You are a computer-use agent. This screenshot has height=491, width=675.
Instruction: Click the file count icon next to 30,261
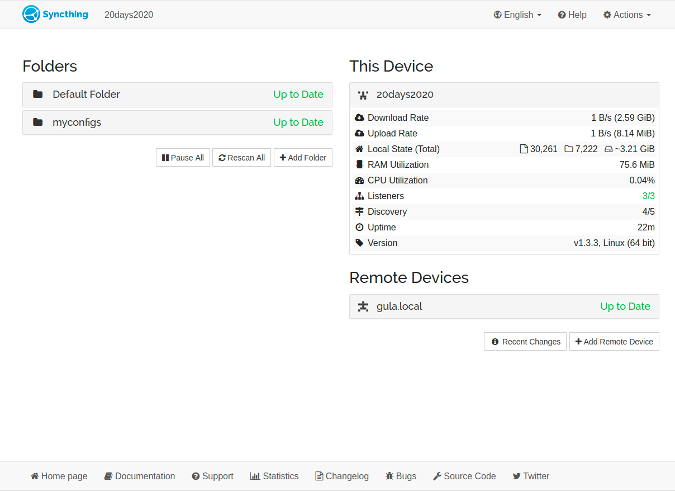pos(524,149)
